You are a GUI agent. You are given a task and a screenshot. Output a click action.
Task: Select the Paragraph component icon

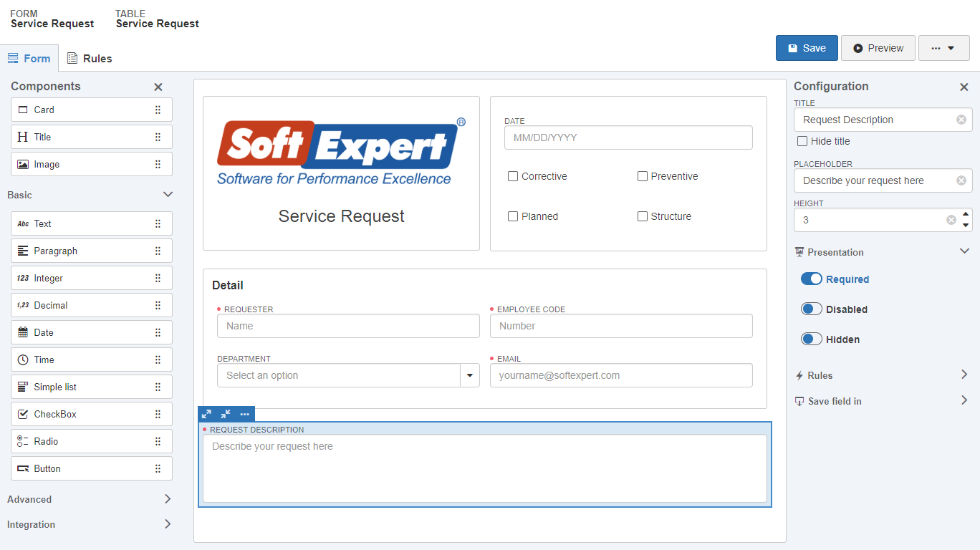21,251
